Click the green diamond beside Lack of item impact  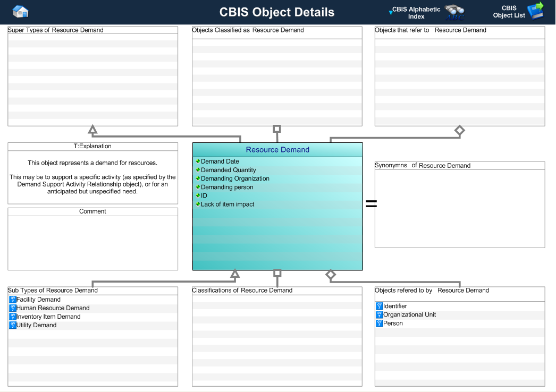pos(198,204)
